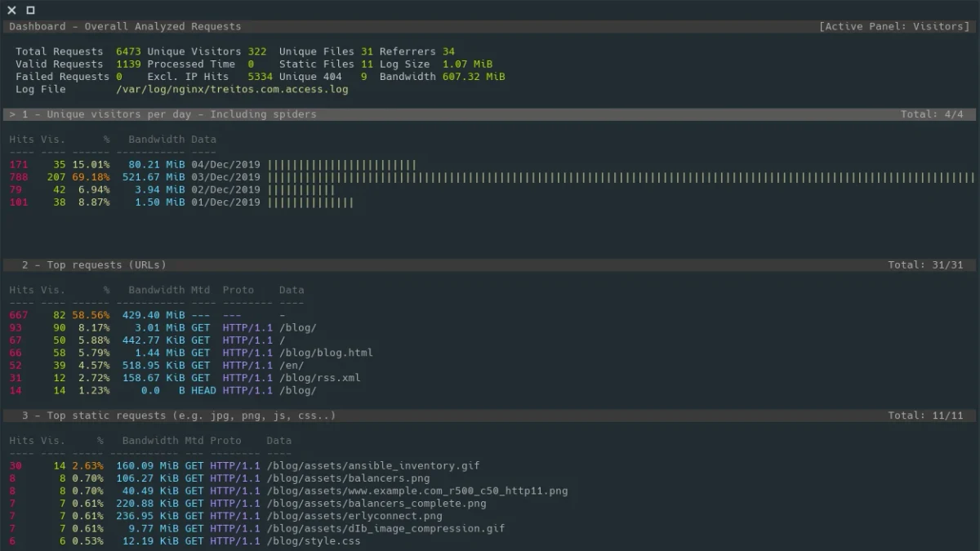The height and width of the screenshot is (551, 980).
Task: Select the /blog/style.css static request
Action: [x=314, y=541]
